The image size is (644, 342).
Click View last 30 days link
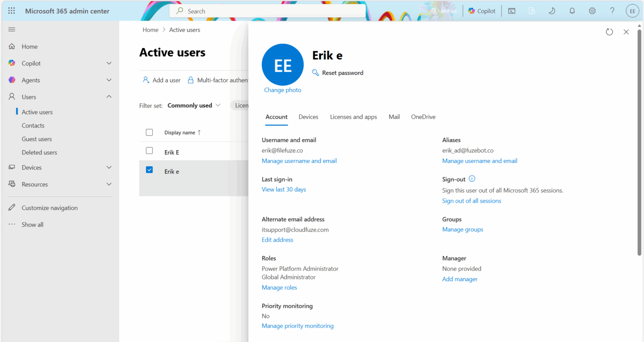pyautogui.click(x=284, y=189)
